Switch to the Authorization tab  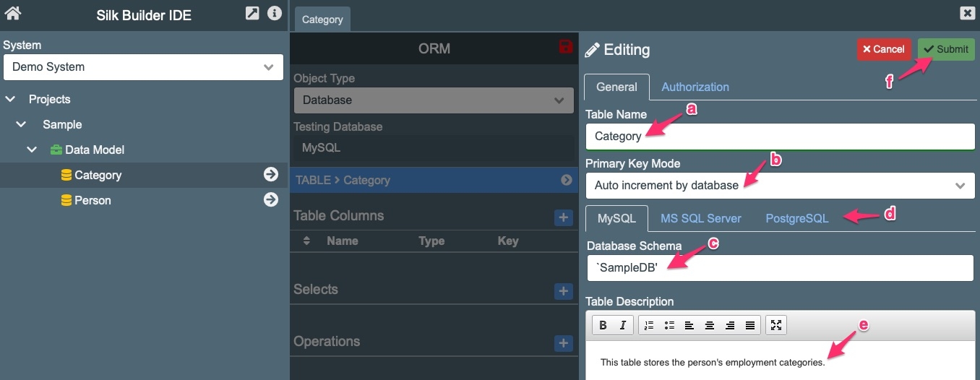[x=695, y=87]
